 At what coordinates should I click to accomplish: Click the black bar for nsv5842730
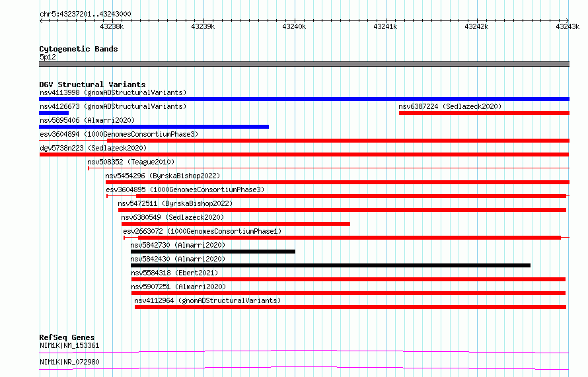click(x=213, y=252)
